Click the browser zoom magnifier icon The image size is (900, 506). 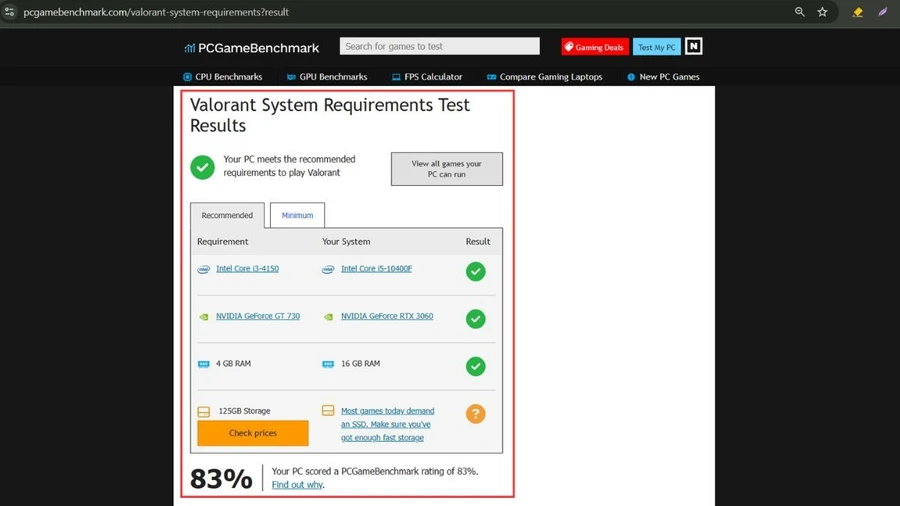(x=800, y=11)
